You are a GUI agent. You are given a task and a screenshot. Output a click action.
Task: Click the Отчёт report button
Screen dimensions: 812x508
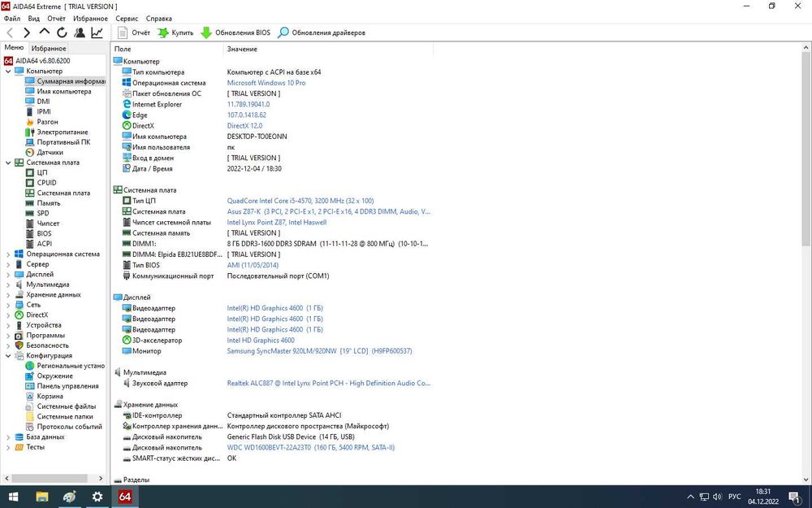[x=134, y=33]
